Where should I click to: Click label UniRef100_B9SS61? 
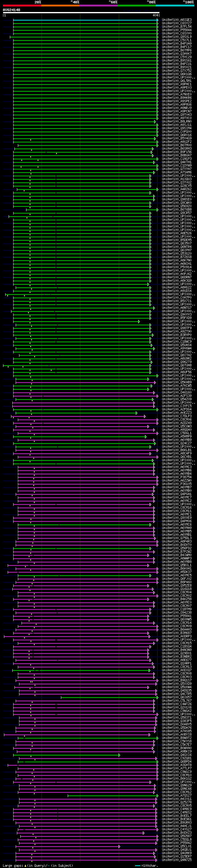[x=177, y=60]
